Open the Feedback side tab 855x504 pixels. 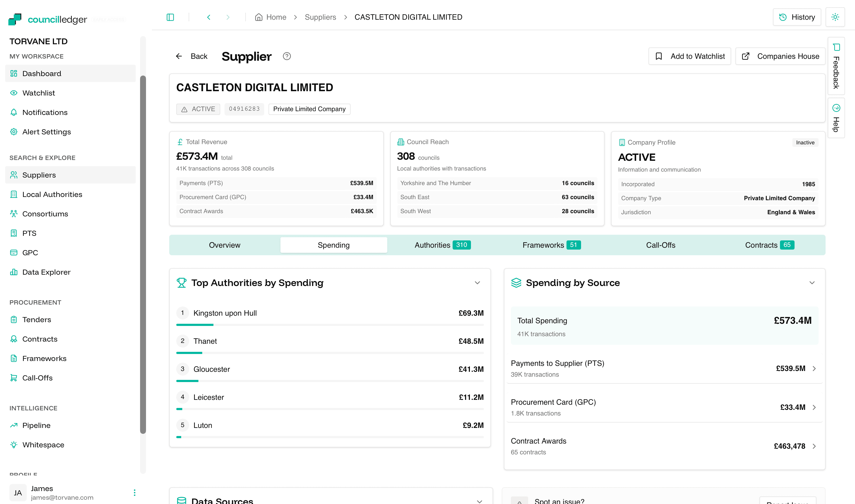click(x=836, y=66)
